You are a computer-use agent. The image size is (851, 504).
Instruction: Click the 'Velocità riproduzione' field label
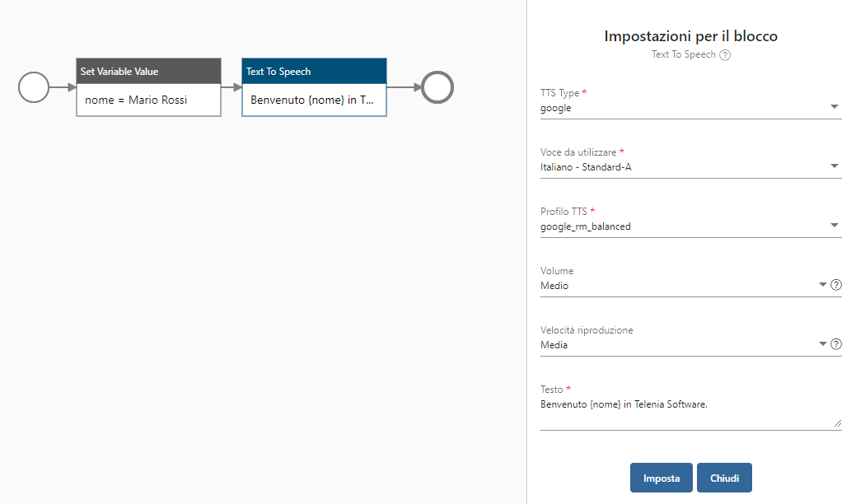(587, 330)
